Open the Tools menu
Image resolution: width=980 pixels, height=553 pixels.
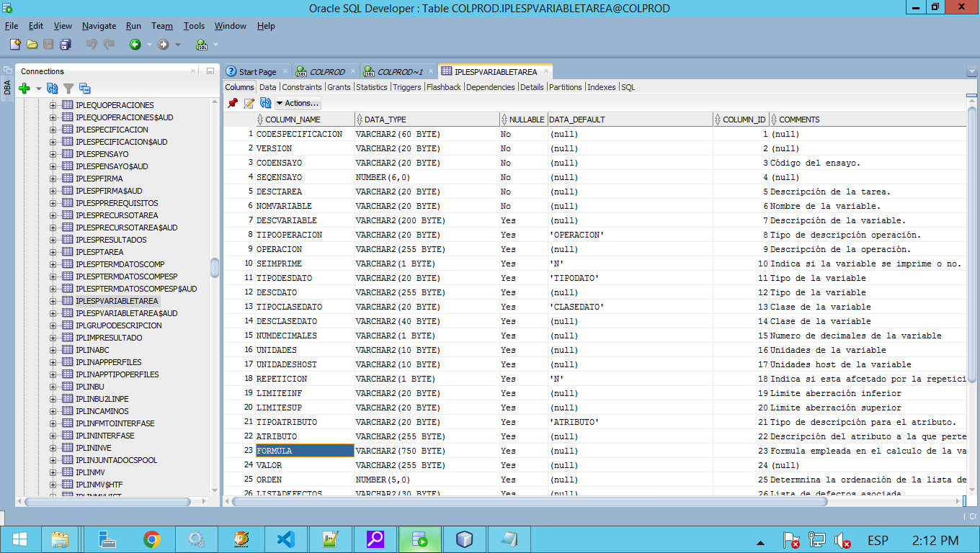(x=194, y=26)
